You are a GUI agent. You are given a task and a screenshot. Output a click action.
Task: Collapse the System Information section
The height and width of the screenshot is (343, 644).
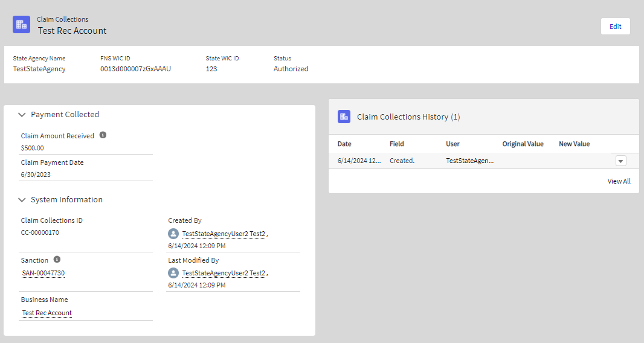(22, 200)
